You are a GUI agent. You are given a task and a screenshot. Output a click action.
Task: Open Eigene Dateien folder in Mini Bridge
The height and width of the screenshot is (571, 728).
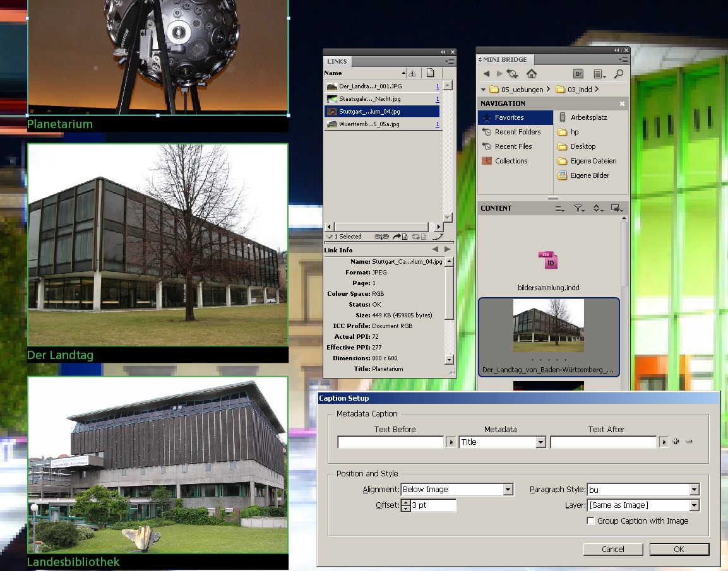(587, 161)
